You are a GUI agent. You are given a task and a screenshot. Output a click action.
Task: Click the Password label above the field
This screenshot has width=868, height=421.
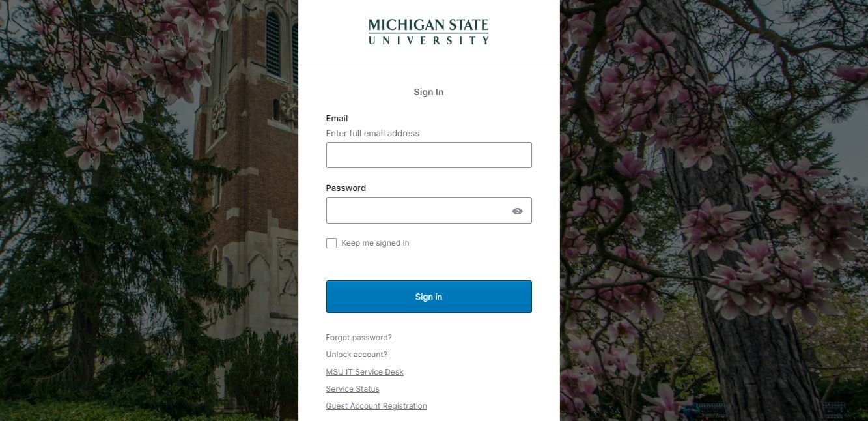(345, 188)
